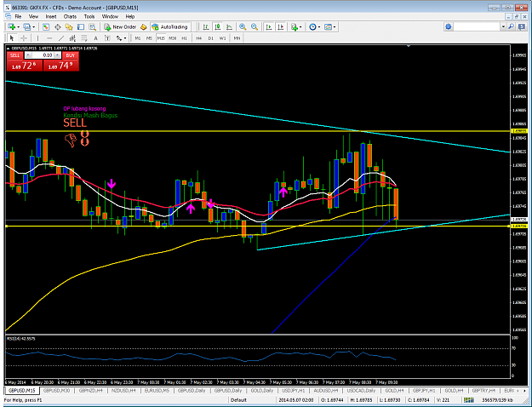Click the search magnifier icon
This screenshot has height=407, width=532.
click(x=511, y=26)
